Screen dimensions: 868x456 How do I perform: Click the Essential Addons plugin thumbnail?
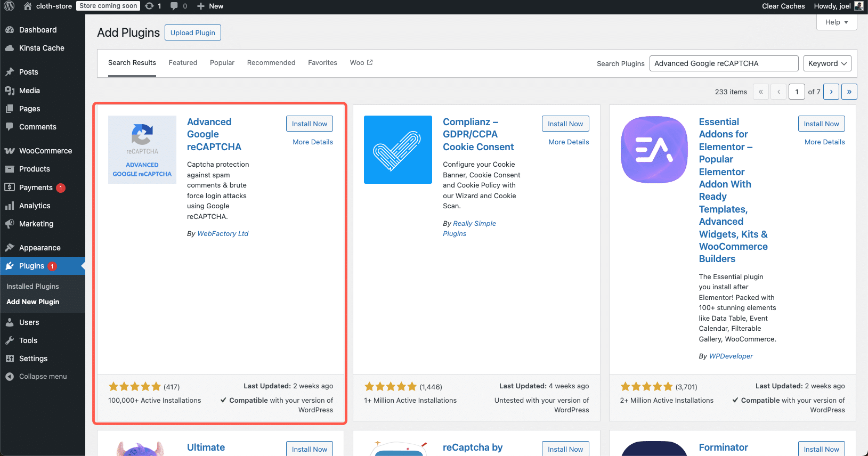pyautogui.click(x=654, y=150)
